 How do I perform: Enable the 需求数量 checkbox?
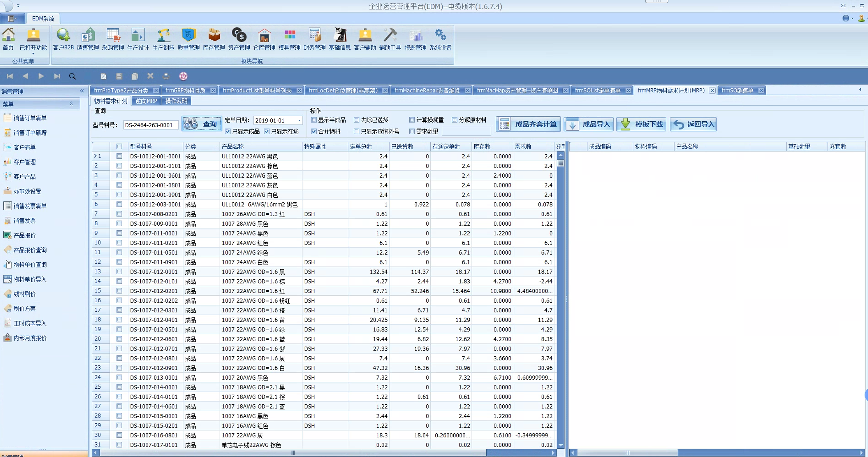(412, 131)
